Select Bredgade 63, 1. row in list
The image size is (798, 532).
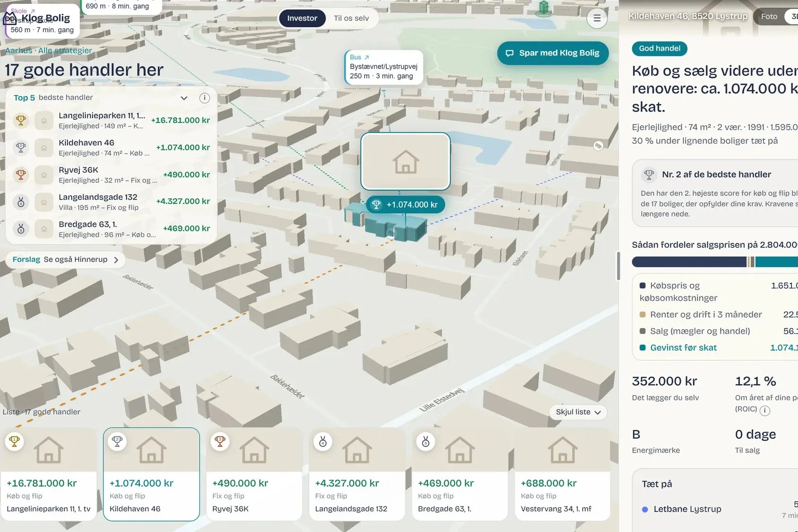pyautogui.click(x=111, y=229)
